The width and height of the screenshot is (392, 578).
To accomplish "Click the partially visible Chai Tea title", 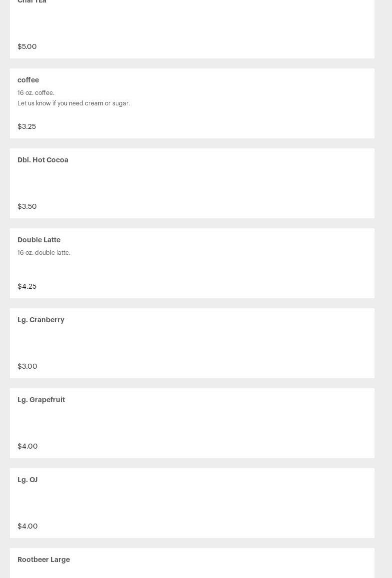I will click(x=32, y=1).
